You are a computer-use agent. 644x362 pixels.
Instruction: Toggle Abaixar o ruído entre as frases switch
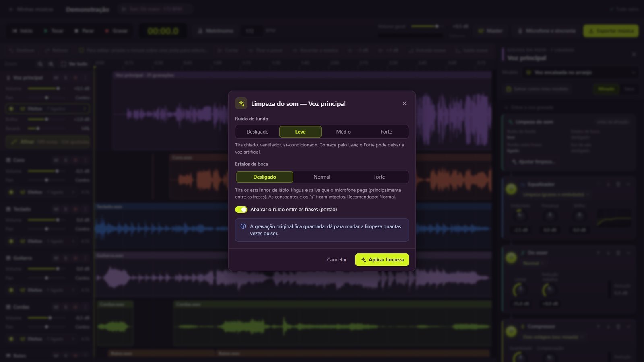tap(241, 210)
